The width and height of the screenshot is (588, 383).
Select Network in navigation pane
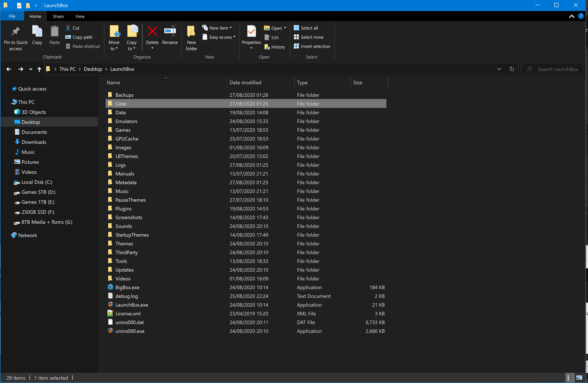click(27, 235)
